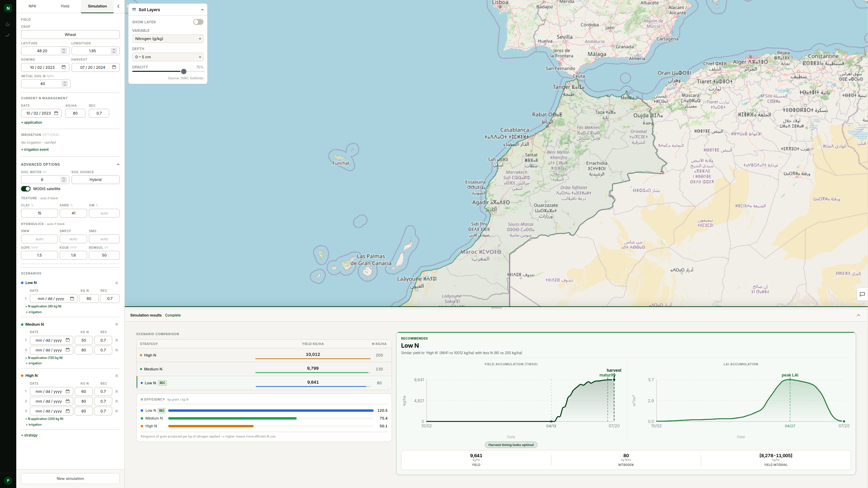Image resolution: width=868 pixels, height=488 pixels.
Task: Collapse the Advanced Options section
Action: pyautogui.click(x=118, y=164)
